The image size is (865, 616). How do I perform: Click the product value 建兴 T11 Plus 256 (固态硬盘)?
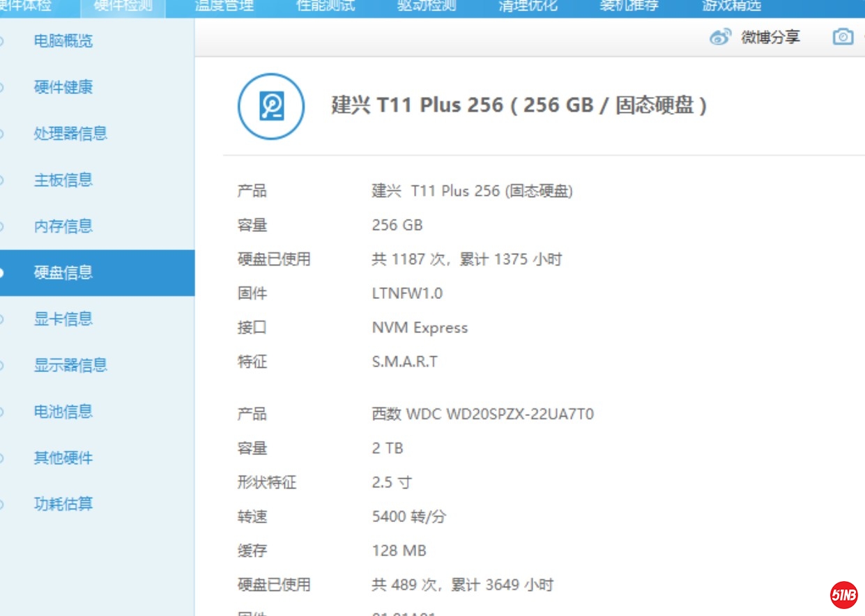[472, 191]
